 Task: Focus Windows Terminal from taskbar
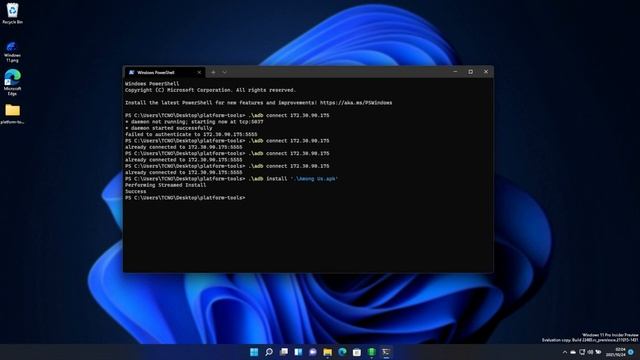tap(386, 352)
